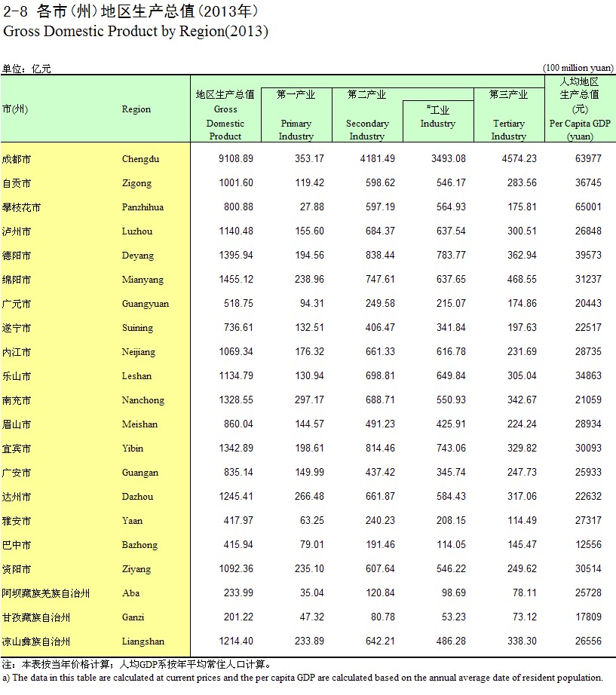Click the "Primary Industry" column header
Viewport: 616px width, 695px height.
[x=296, y=130]
